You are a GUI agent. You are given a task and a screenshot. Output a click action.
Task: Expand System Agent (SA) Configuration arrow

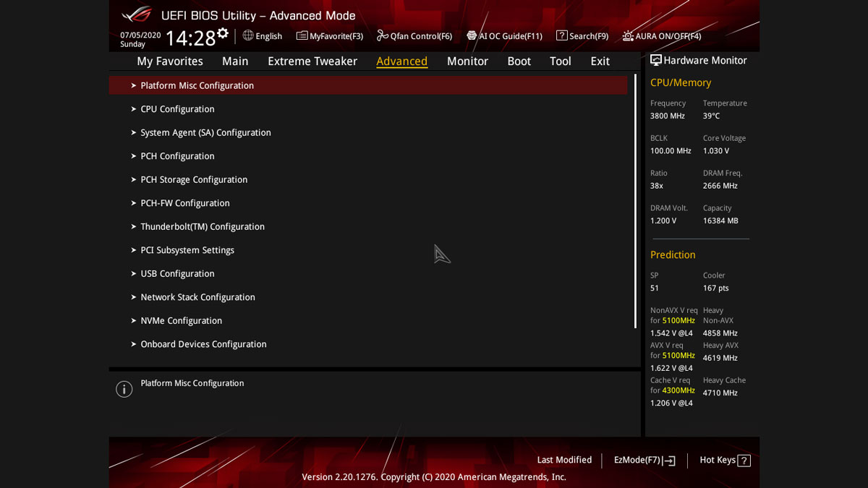[x=134, y=132]
